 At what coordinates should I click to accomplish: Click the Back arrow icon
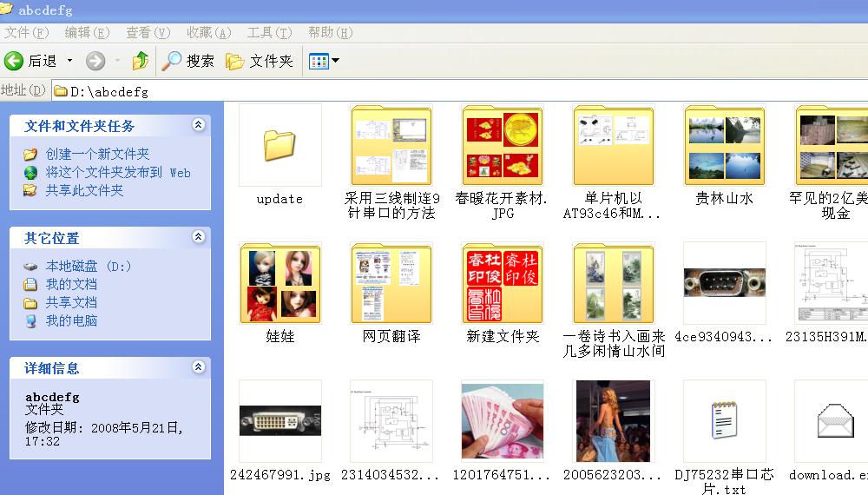click(x=14, y=61)
